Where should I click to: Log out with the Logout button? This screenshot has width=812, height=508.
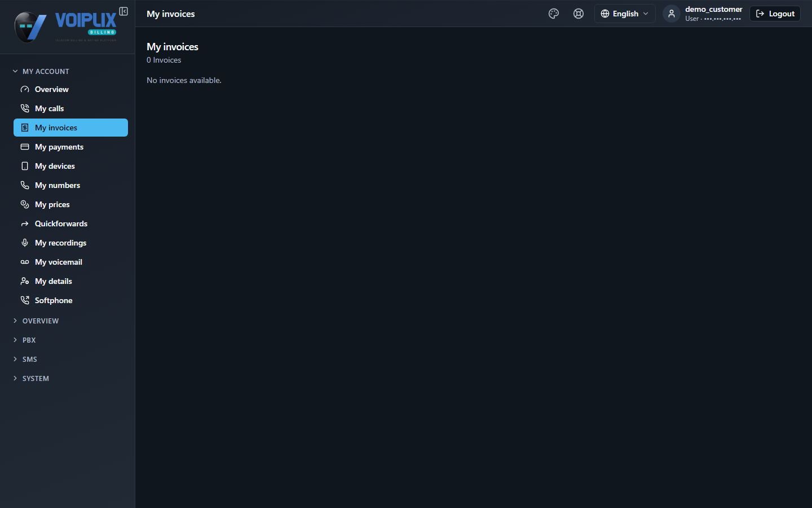(x=775, y=14)
